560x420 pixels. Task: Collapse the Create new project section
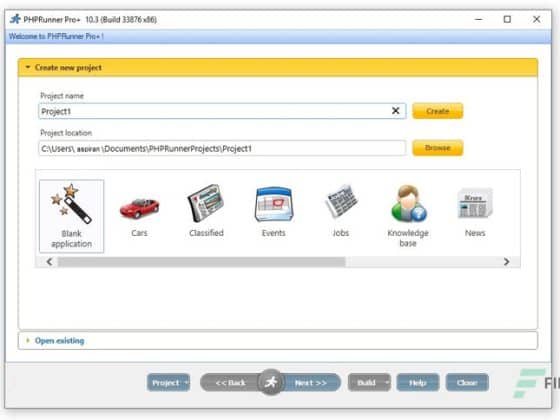28,67
